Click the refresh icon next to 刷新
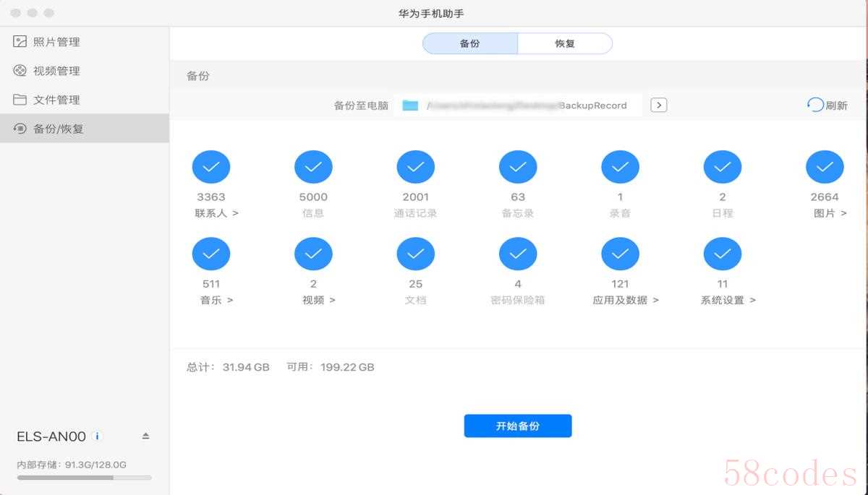The image size is (868, 495). pos(815,106)
